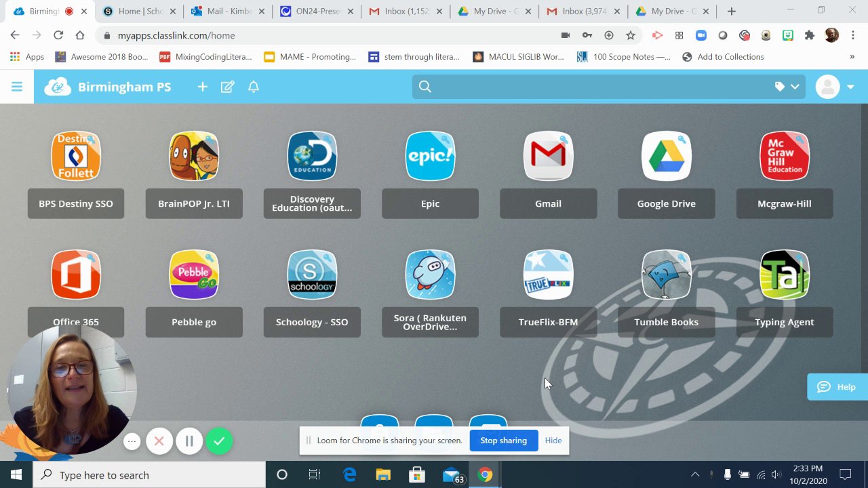868x488 pixels.
Task: Open the Awesome 2018 Boo... bookmark
Action: 102,57
